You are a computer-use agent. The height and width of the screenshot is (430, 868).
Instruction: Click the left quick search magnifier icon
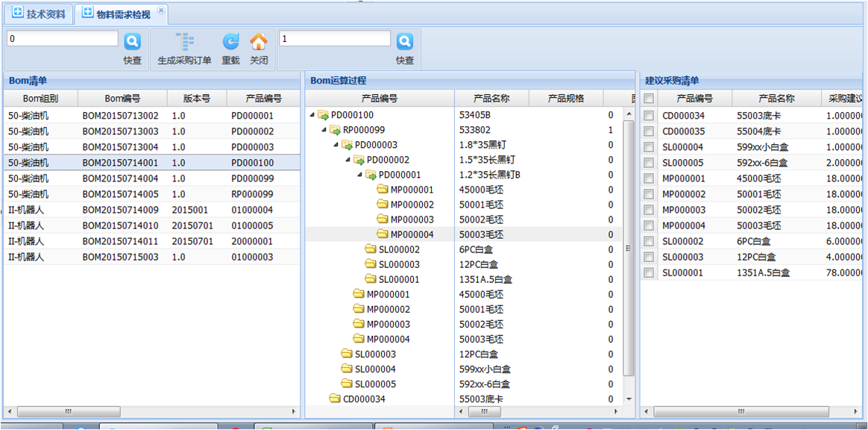coord(132,42)
